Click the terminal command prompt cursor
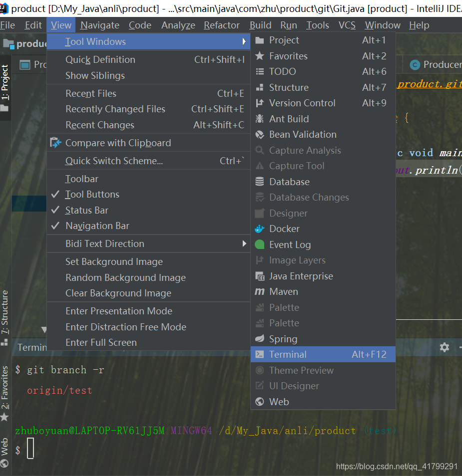The width and height of the screenshot is (462, 476). click(30, 449)
